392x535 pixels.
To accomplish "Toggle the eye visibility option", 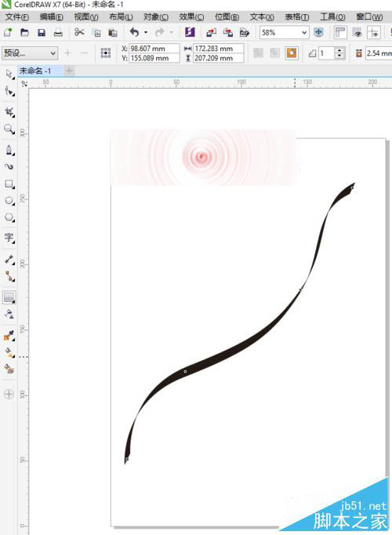I will click(358, 33).
